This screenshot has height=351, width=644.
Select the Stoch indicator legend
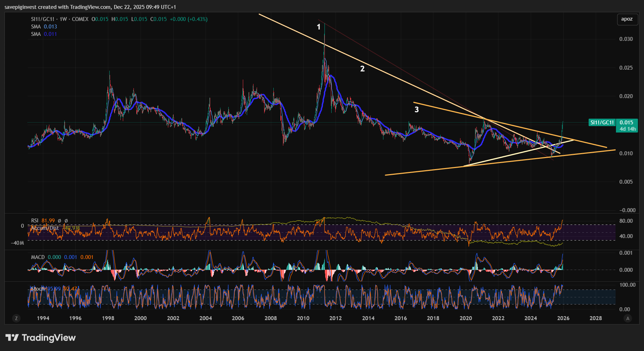pos(38,288)
